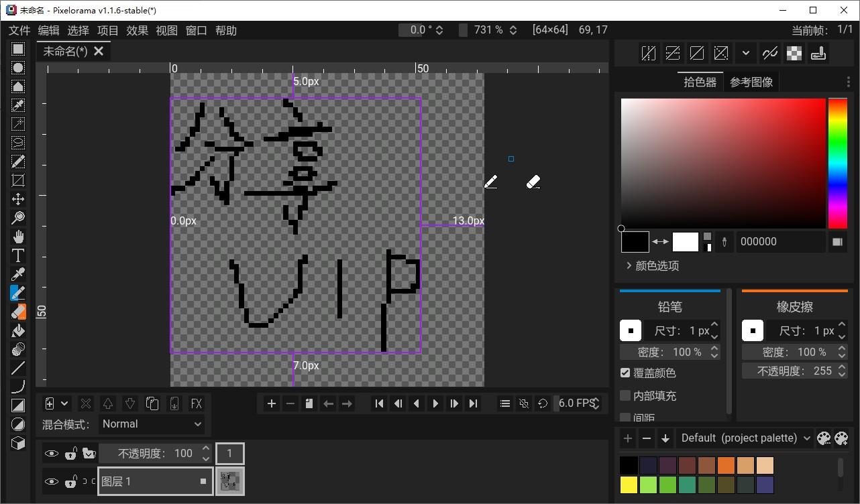The image size is (860, 504).
Task: Select the Pan tool
Action: point(18,235)
